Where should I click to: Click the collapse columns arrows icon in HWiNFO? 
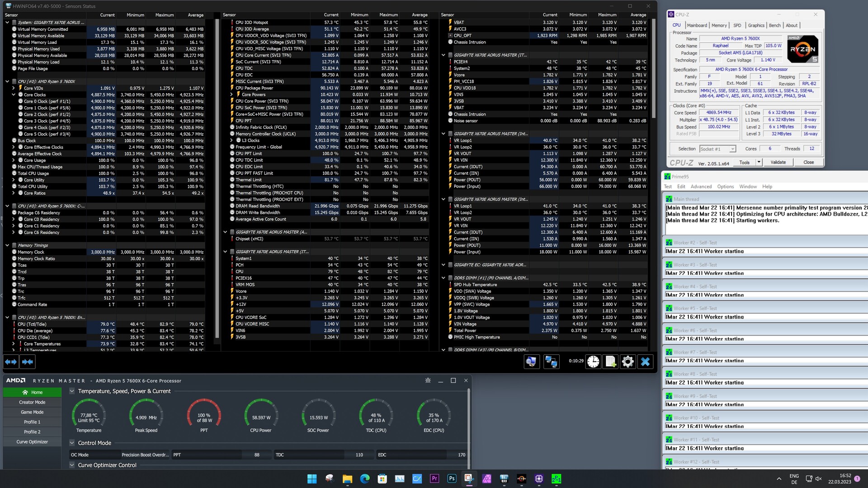[28, 362]
